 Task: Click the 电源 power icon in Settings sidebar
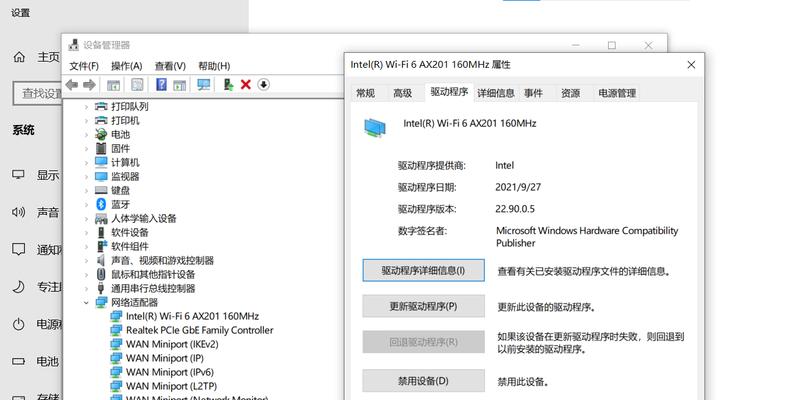[19, 324]
